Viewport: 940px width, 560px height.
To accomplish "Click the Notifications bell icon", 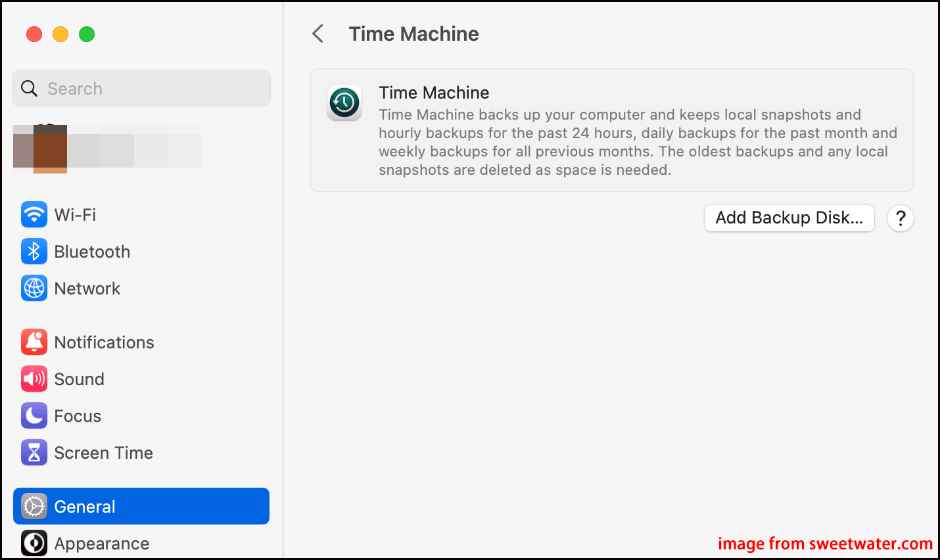I will [x=34, y=342].
